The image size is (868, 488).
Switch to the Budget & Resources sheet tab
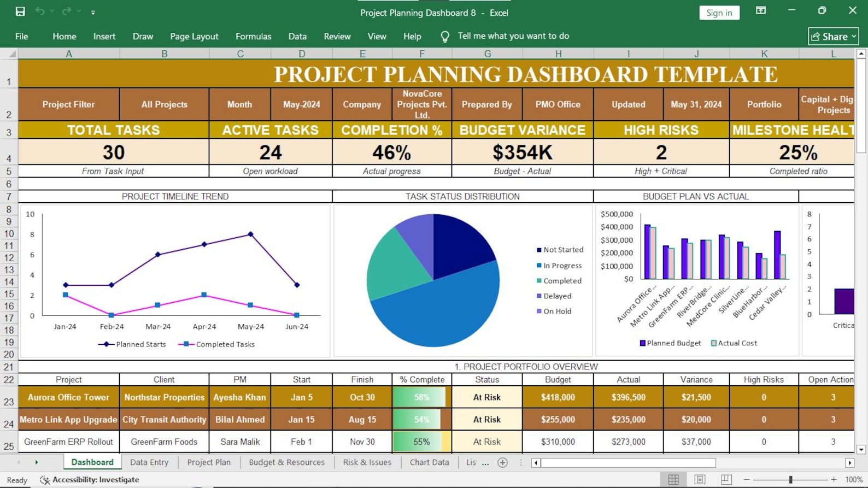pos(286,462)
